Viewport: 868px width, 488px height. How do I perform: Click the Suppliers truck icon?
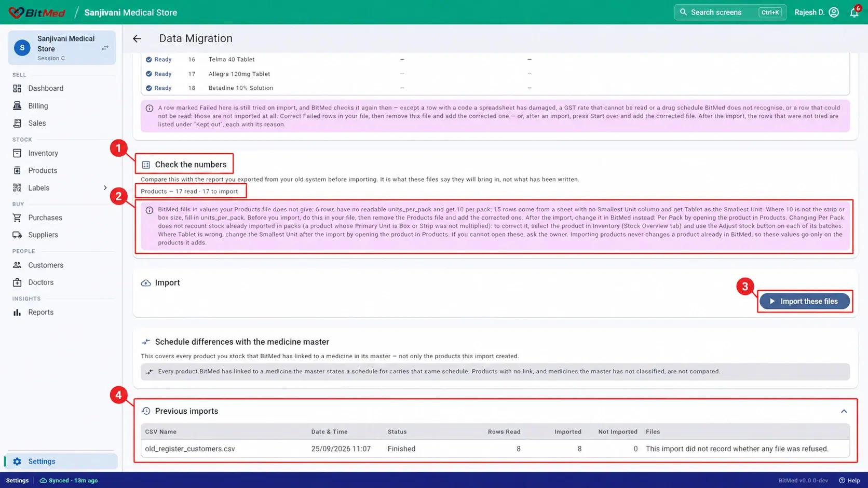pyautogui.click(x=17, y=235)
